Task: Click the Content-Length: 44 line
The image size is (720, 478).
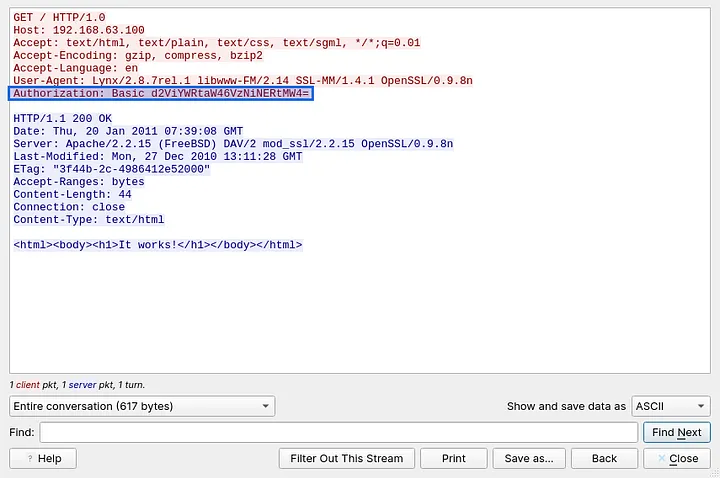Action: coord(72,195)
